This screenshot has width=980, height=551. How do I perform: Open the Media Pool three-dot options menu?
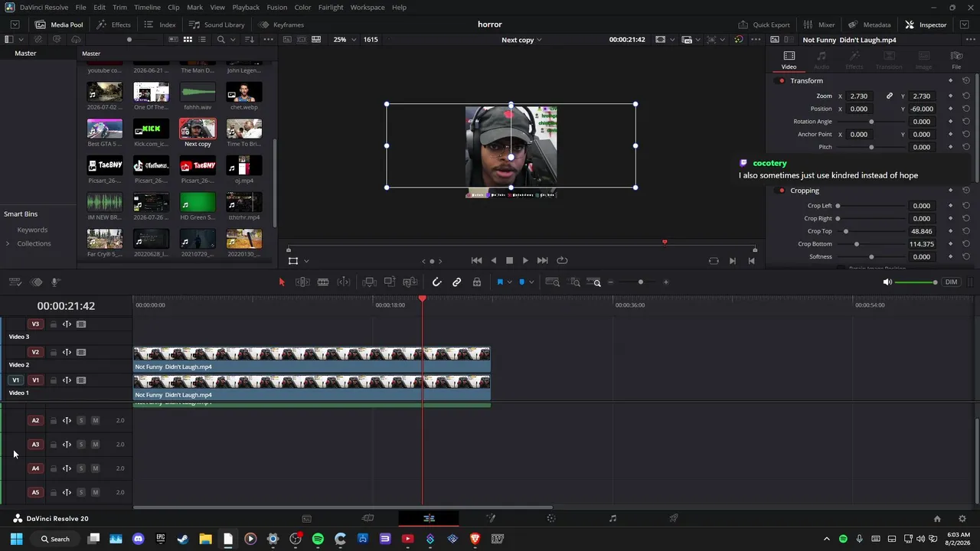[268, 40]
